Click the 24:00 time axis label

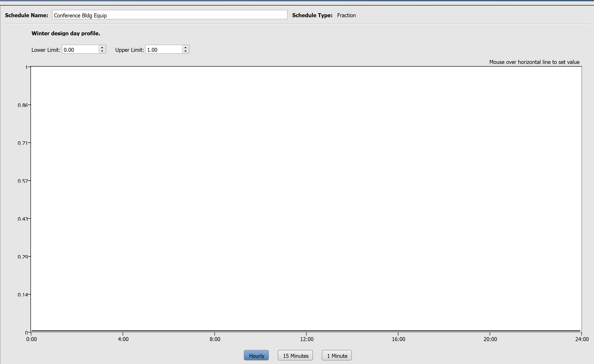pyautogui.click(x=582, y=339)
